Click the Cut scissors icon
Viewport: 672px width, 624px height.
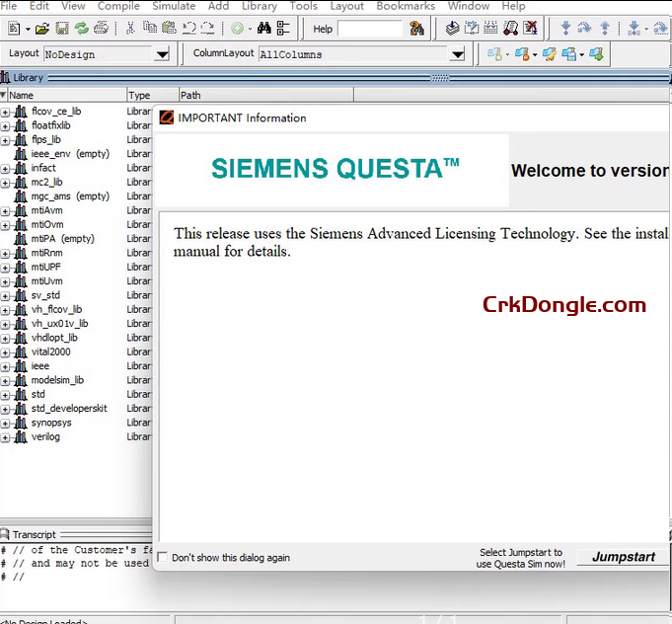pos(130,29)
